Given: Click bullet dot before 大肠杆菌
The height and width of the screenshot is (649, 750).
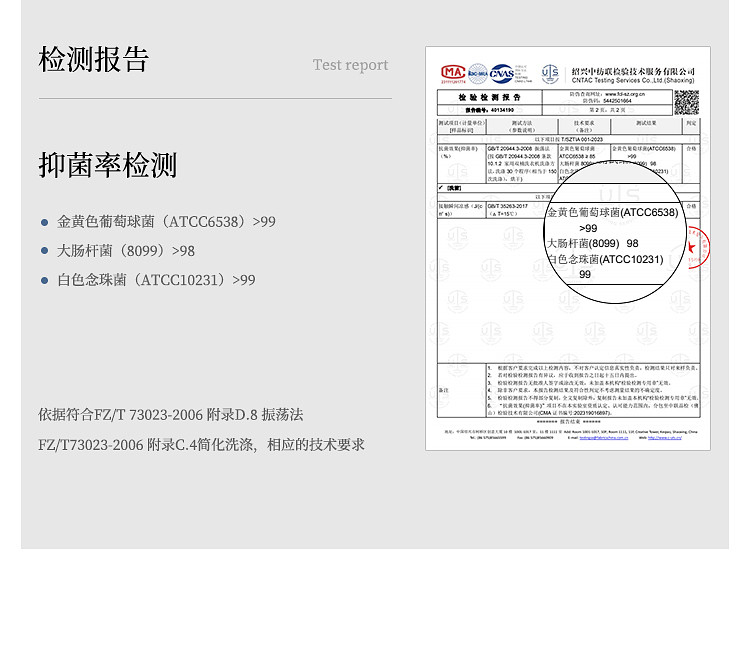Looking at the screenshot, I should (x=45, y=251).
